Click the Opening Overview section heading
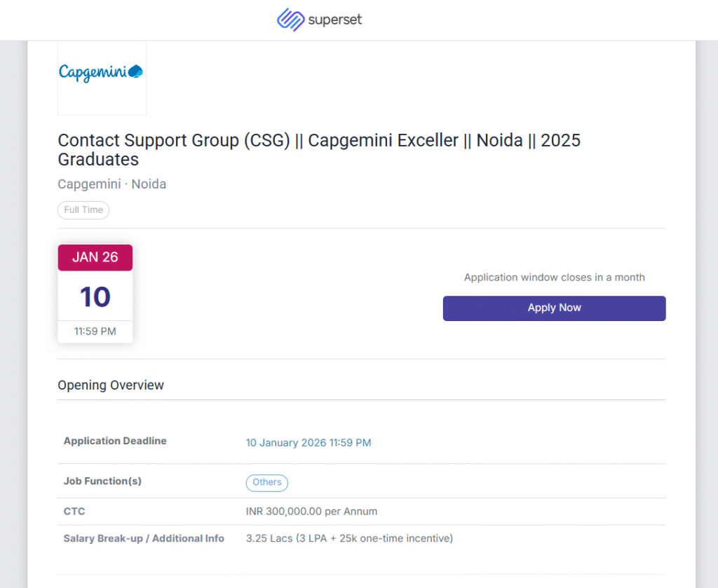The height and width of the screenshot is (588, 718). [x=111, y=385]
